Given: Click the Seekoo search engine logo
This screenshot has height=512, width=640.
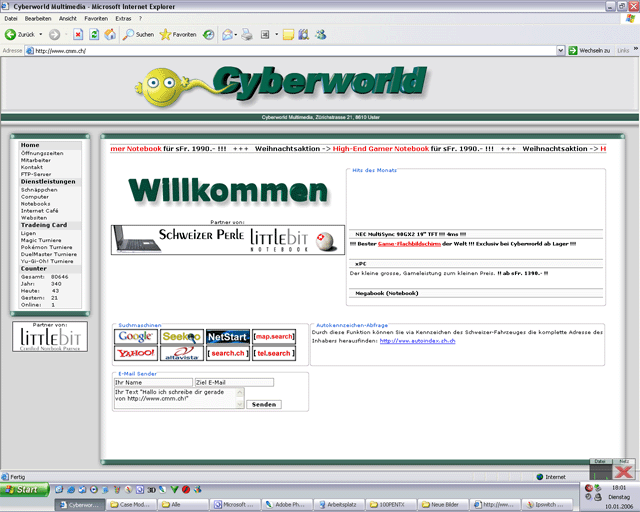Looking at the screenshot, I should 182,337.
